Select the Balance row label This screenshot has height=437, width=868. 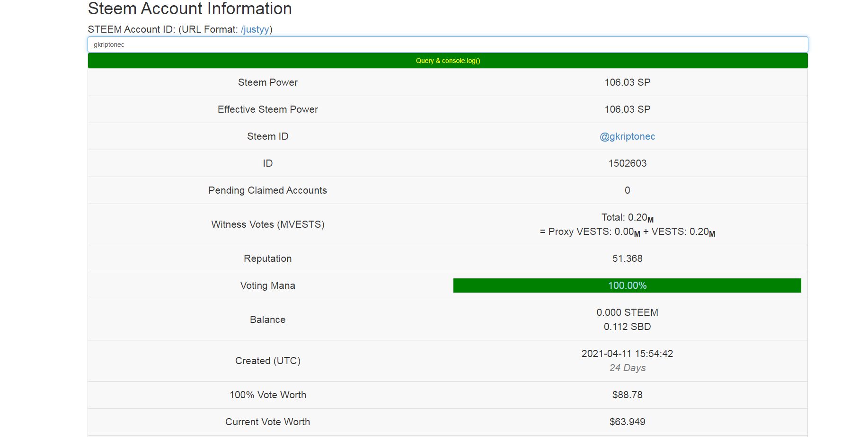click(268, 320)
